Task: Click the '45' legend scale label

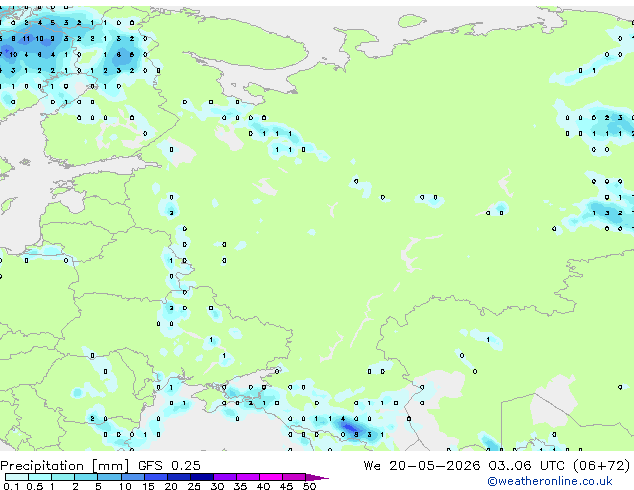Action: [x=286, y=486]
